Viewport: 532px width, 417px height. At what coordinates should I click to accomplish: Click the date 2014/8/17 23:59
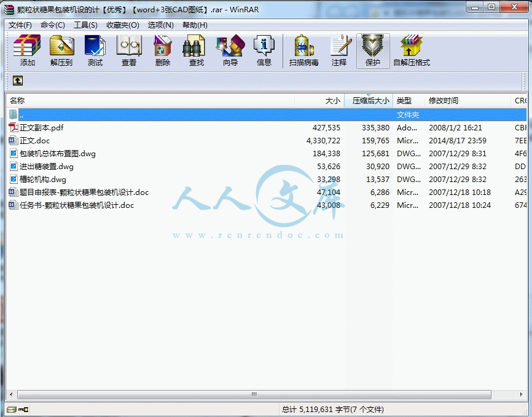[x=457, y=141]
